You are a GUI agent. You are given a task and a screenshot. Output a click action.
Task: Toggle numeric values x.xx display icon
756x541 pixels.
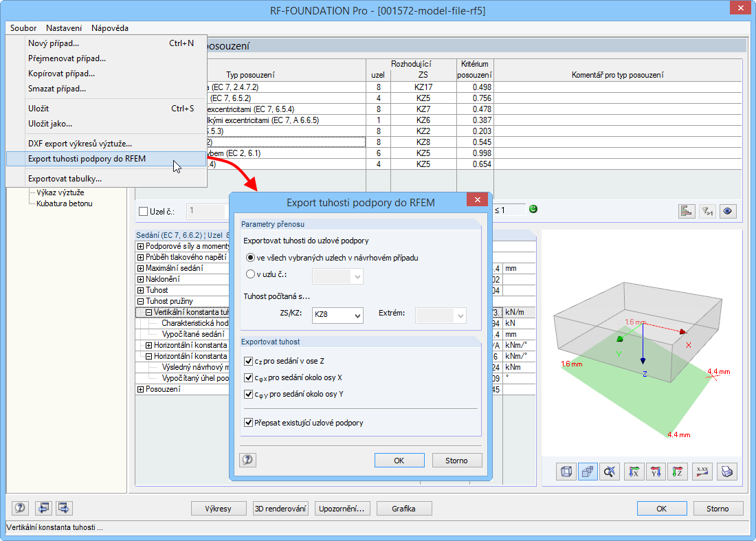tap(702, 472)
